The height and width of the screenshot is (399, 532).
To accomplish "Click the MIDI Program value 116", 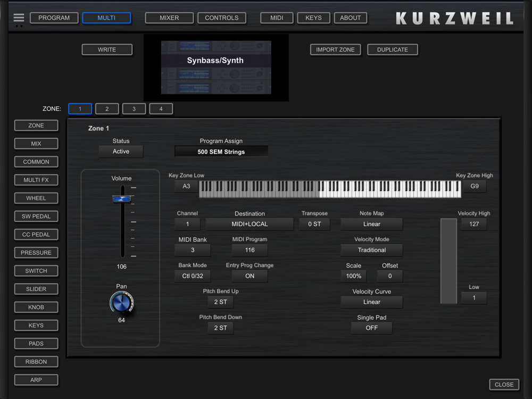I will pos(250,250).
